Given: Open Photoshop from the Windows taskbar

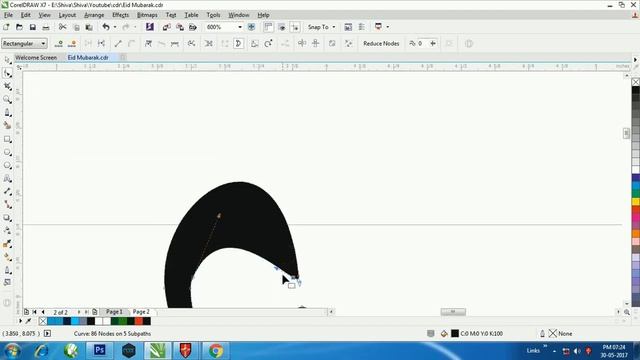Looking at the screenshot, I should (100, 351).
